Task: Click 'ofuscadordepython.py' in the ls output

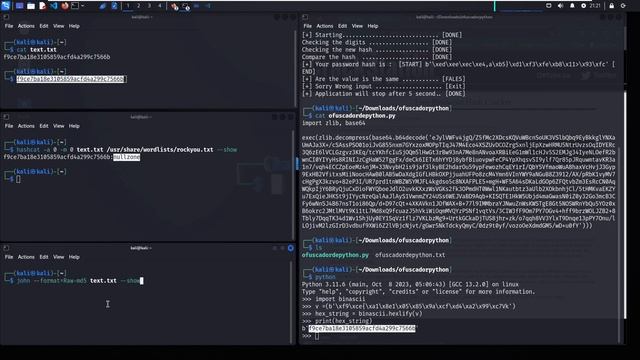Action: 335,255
